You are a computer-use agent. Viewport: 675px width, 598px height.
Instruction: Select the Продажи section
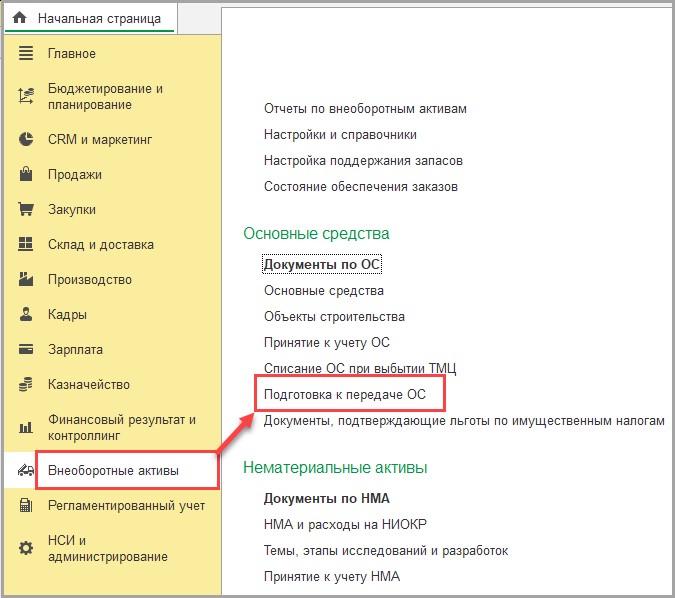pos(75,174)
